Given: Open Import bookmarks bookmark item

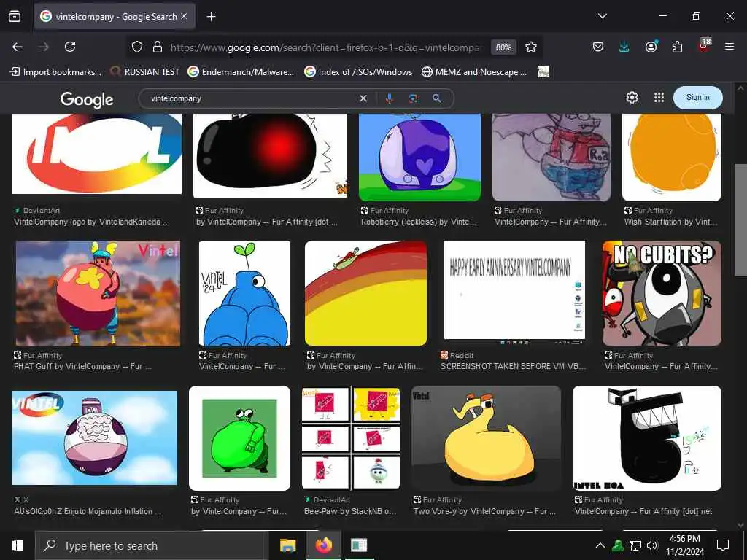Looking at the screenshot, I should (55, 72).
